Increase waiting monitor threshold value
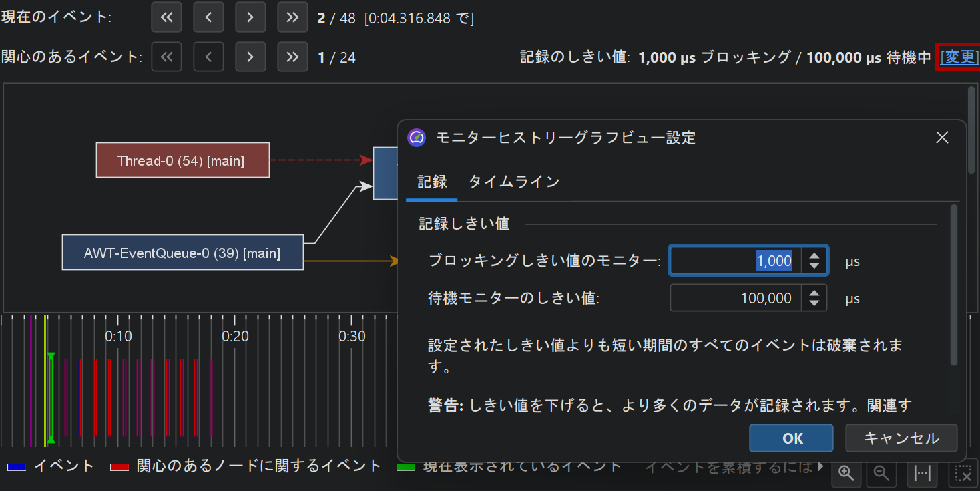Image resolution: width=980 pixels, height=491 pixels. pos(814,293)
